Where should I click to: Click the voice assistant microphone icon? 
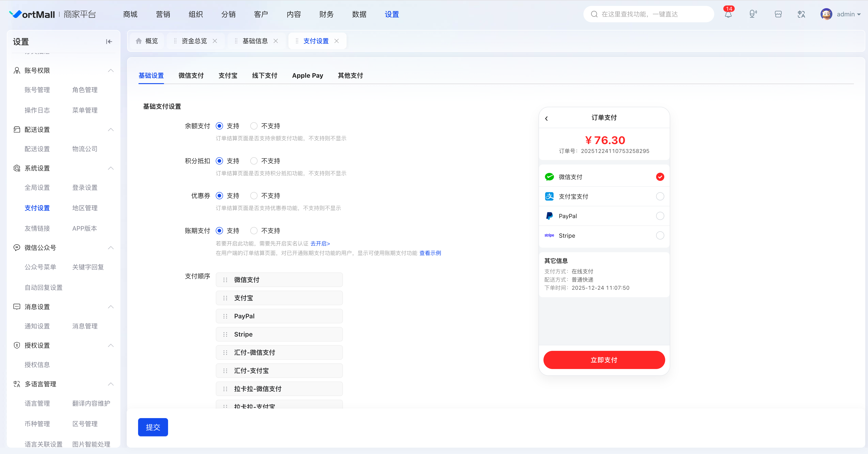[x=753, y=14]
